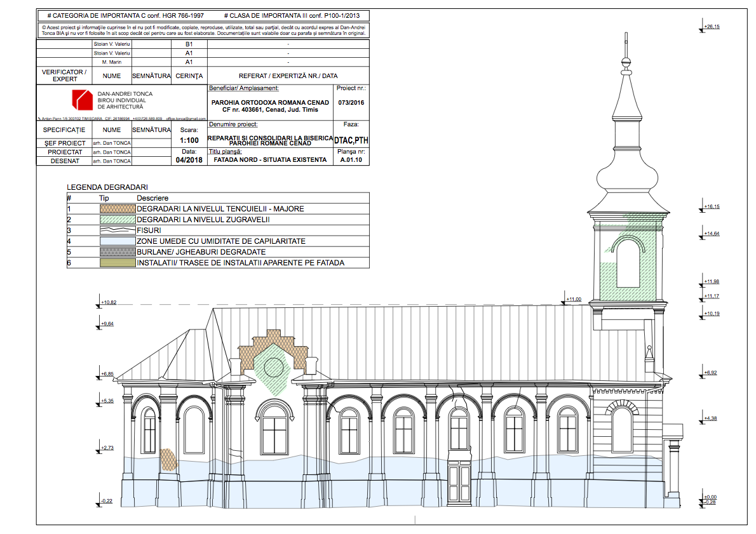The height and width of the screenshot is (534, 756).
Task: Click the scale value 1:100
Action: coord(189,140)
